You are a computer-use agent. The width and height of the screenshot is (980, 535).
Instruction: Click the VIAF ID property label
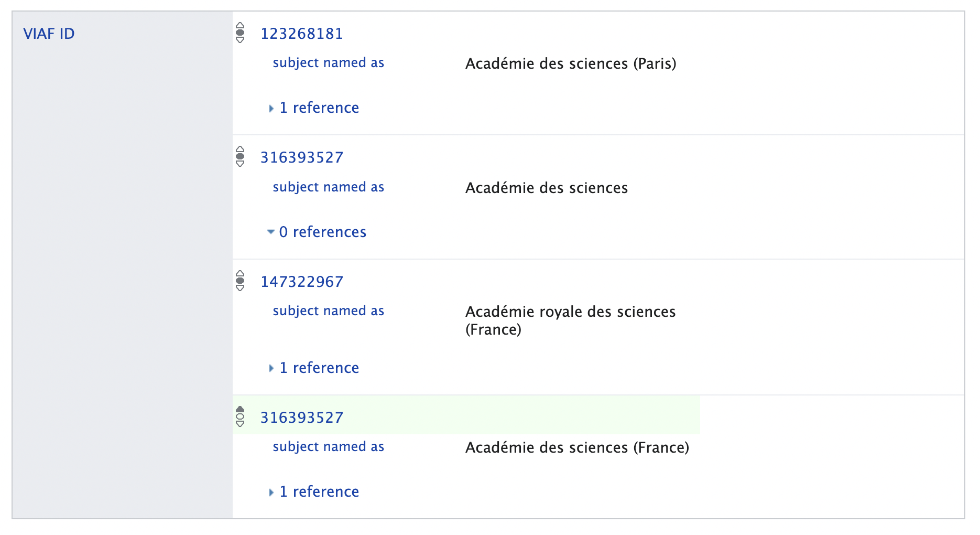[49, 34]
